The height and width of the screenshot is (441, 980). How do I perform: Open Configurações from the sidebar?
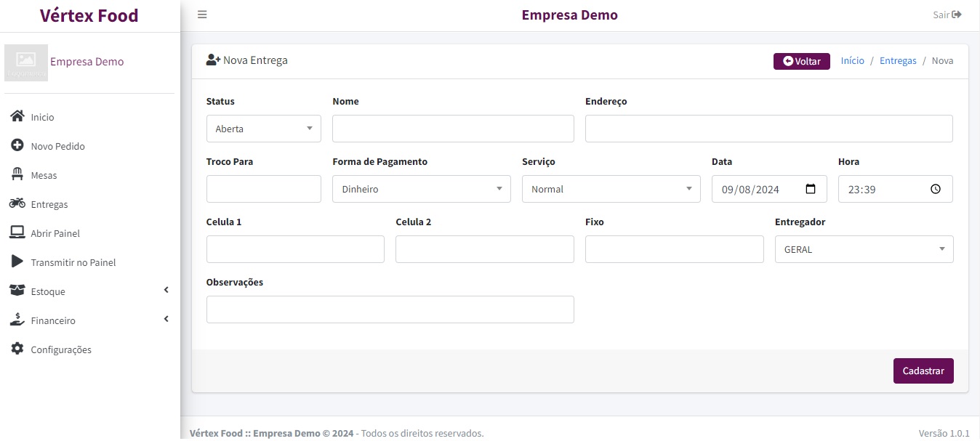(61, 349)
